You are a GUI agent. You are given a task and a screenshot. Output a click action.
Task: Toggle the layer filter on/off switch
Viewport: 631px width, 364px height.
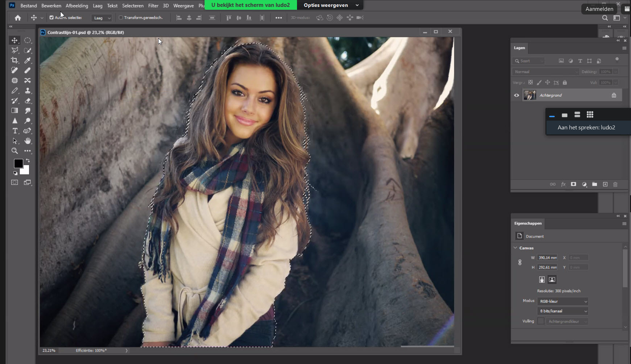tap(617, 59)
